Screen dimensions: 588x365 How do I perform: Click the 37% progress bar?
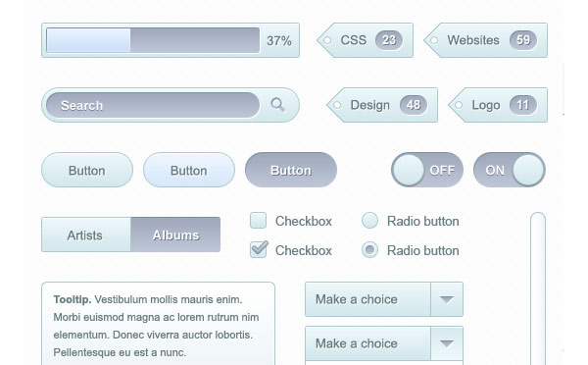(x=153, y=40)
